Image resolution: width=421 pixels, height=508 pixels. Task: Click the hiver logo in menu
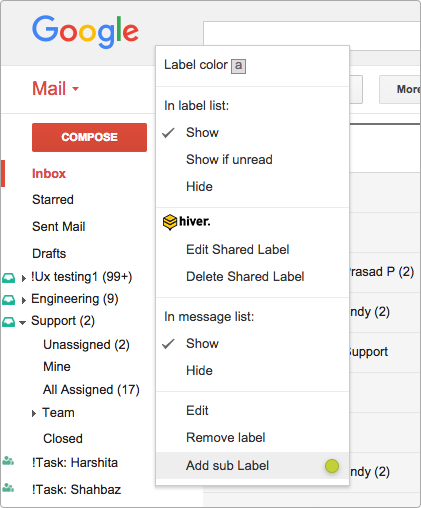187,222
